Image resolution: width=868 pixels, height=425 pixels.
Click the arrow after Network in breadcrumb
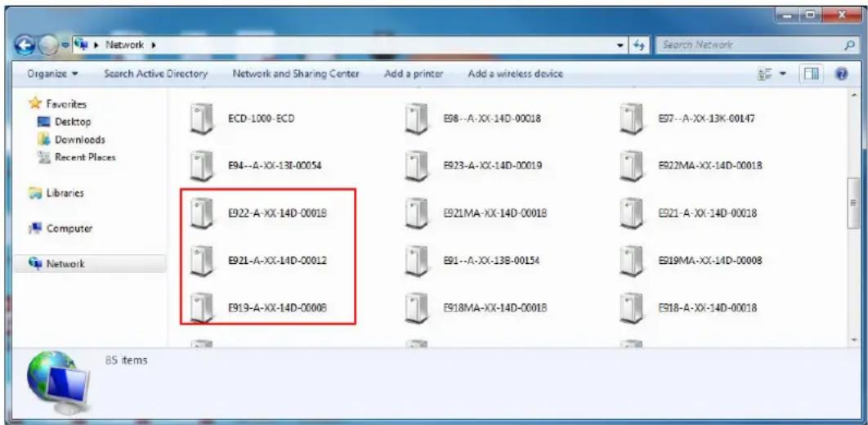click(x=153, y=45)
